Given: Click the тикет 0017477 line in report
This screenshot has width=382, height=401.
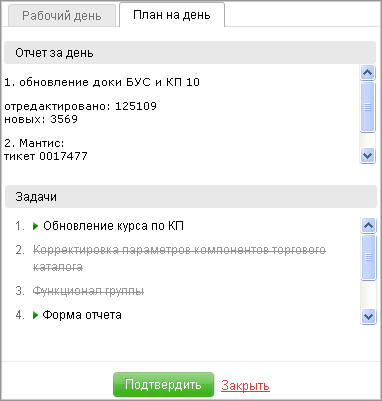Looking at the screenshot, I should [46, 156].
